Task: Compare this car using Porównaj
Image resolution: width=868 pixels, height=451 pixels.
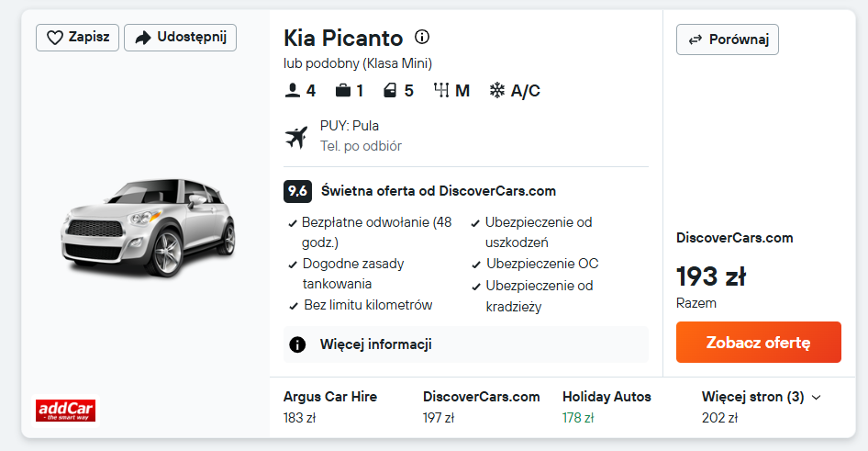Action: (x=728, y=39)
